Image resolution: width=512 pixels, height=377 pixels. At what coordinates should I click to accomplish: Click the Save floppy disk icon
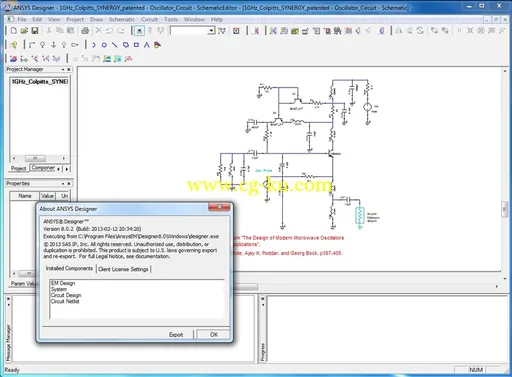click(x=35, y=31)
